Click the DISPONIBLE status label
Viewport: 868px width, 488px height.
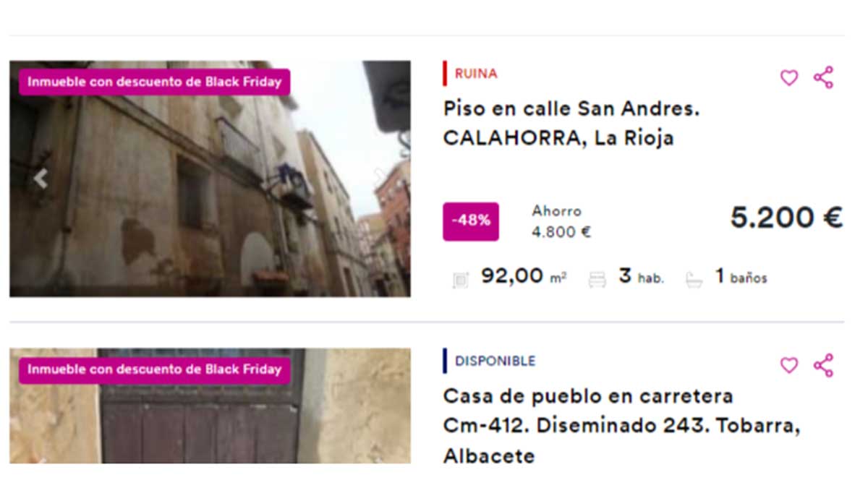coord(495,361)
